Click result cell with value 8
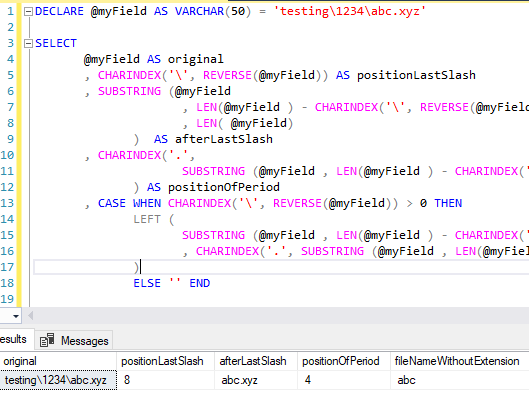This screenshot has width=529, height=409. click(x=165, y=380)
